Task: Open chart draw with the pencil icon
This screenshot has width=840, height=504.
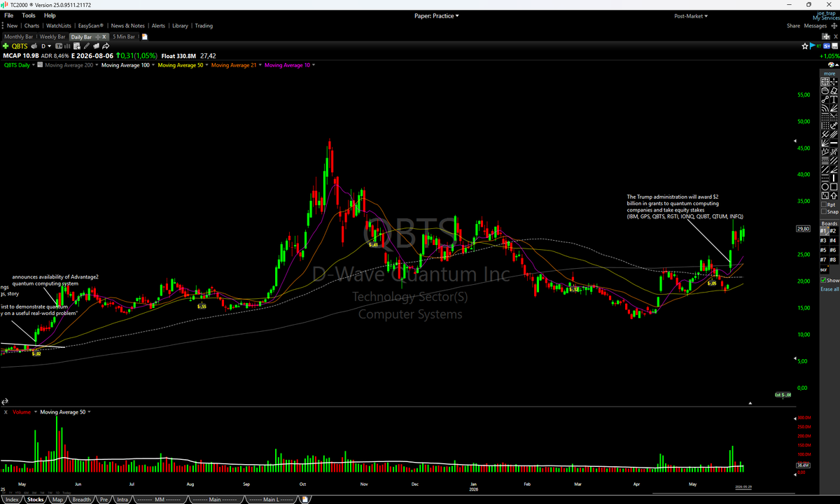Action: 87,46
